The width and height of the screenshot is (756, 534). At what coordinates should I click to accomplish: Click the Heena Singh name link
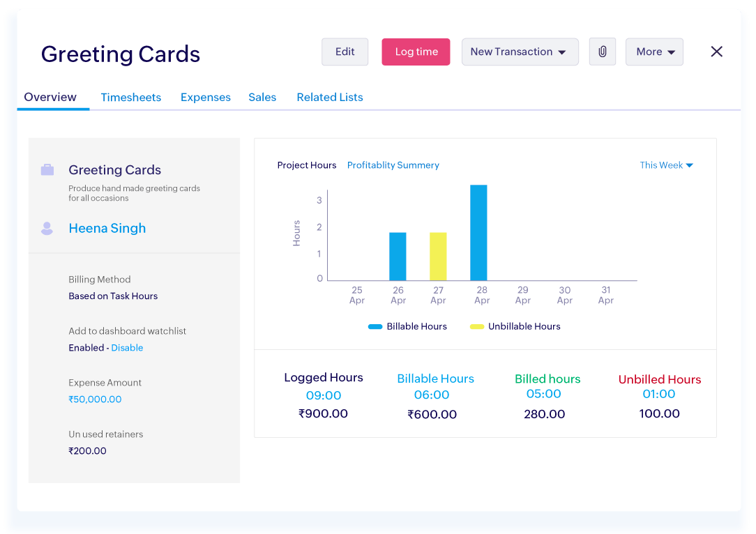(x=107, y=228)
